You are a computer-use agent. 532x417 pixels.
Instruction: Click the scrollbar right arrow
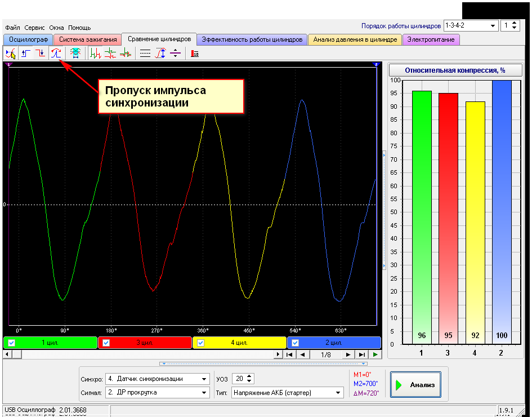pyautogui.click(x=278, y=354)
